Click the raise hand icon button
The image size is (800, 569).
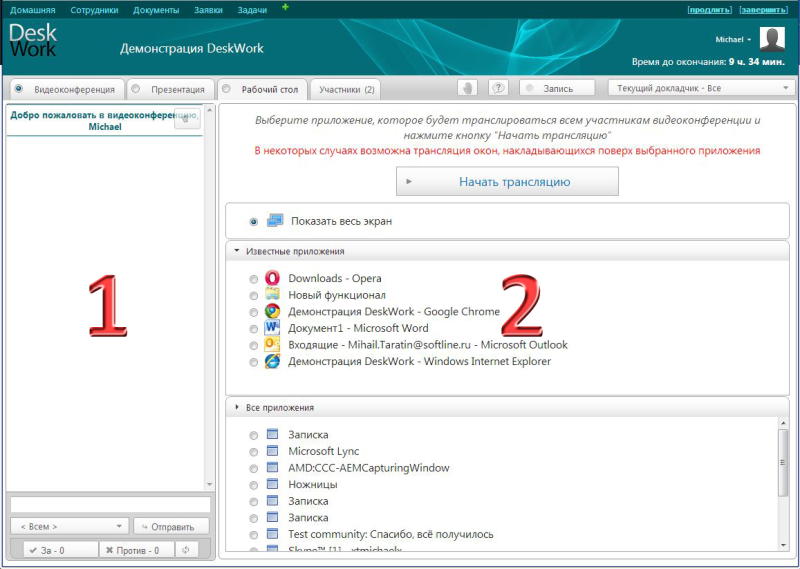[467, 88]
